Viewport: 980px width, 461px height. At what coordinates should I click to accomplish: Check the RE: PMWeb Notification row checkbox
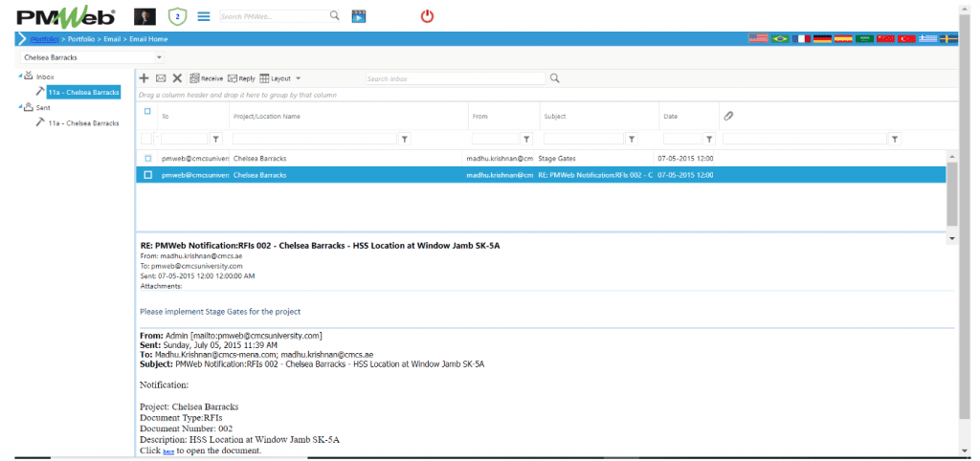(148, 175)
